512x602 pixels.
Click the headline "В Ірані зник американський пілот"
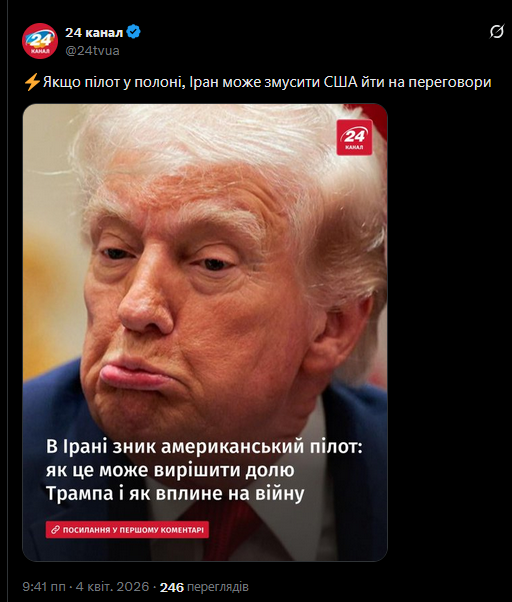pos(204,447)
